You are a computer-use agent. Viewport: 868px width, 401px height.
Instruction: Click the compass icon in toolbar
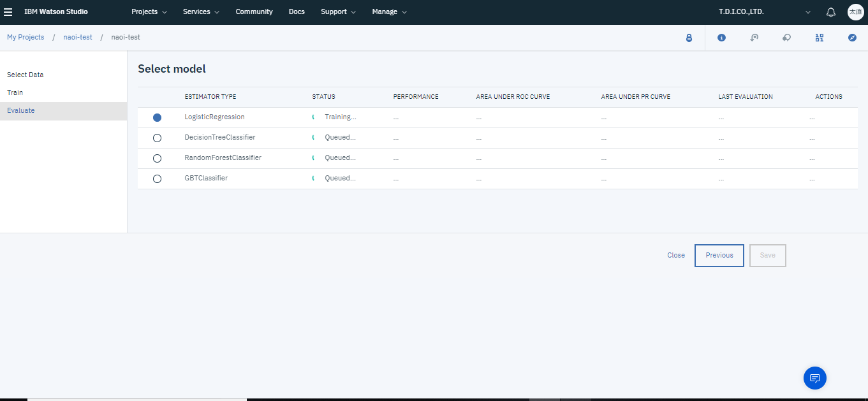(x=852, y=38)
